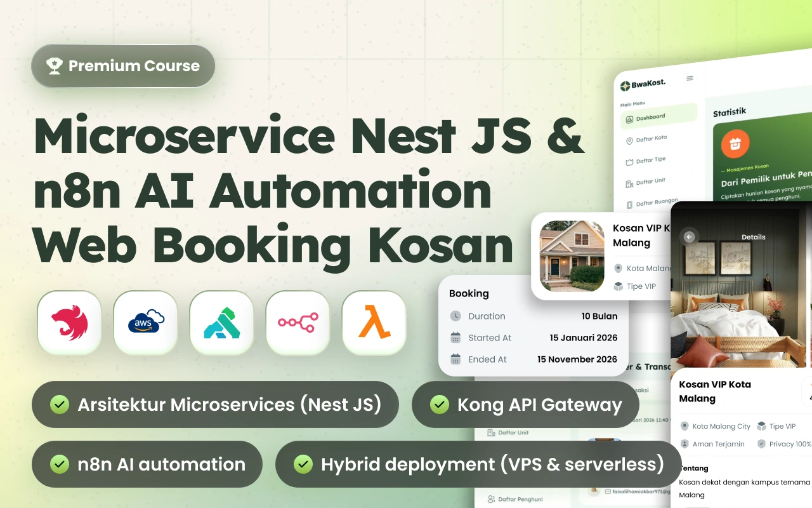Click the n8n automation icon

(298, 323)
